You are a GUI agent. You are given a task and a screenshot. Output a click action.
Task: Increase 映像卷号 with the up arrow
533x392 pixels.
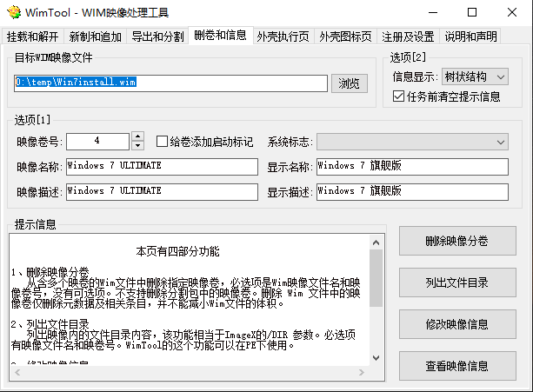(137, 136)
